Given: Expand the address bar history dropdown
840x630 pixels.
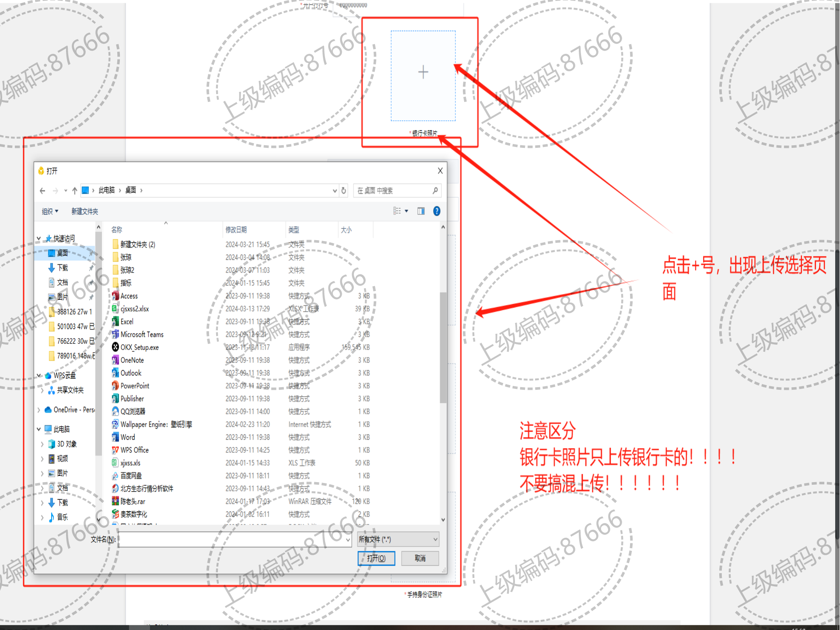Looking at the screenshot, I should 335,191.
